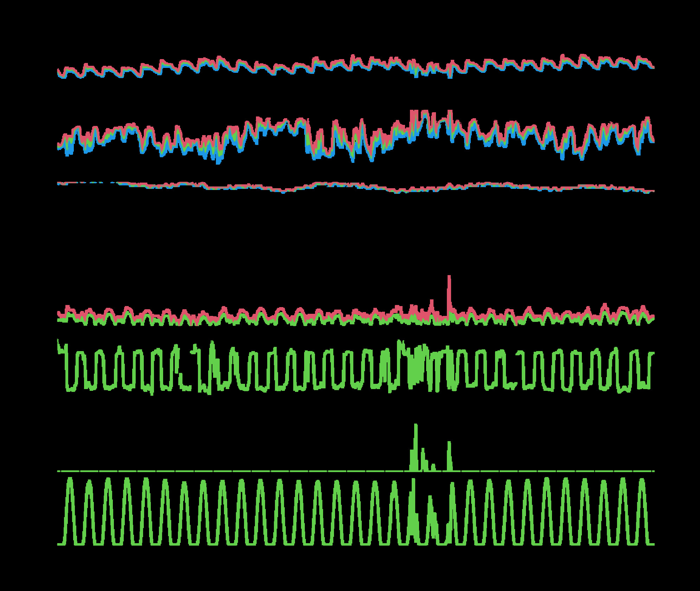Click the tallest green spike on the flat baseline chart
The height and width of the screenshot is (591, 700).
tap(416, 447)
